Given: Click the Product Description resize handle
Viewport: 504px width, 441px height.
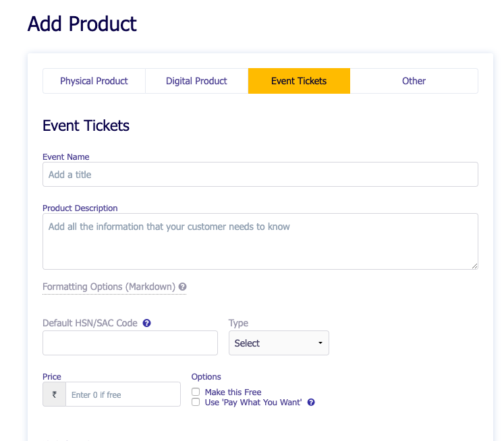Looking at the screenshot, I should (x=474, y=266).
